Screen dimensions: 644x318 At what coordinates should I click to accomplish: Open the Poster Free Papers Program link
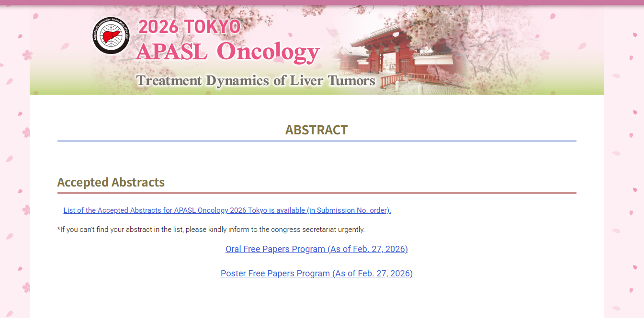(316, 274)
